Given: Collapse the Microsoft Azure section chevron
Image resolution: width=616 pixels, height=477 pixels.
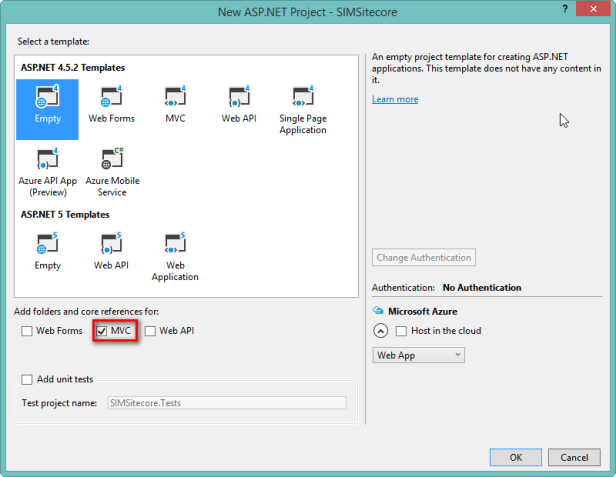Looking at the screenshot, I should coord(380,331).
